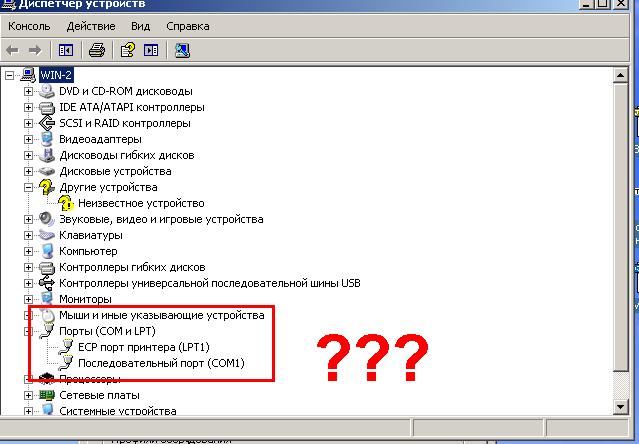The image size is (639, 444).
Task: Click the Forward arrow toolbar icon
Action: pos(35,51)
